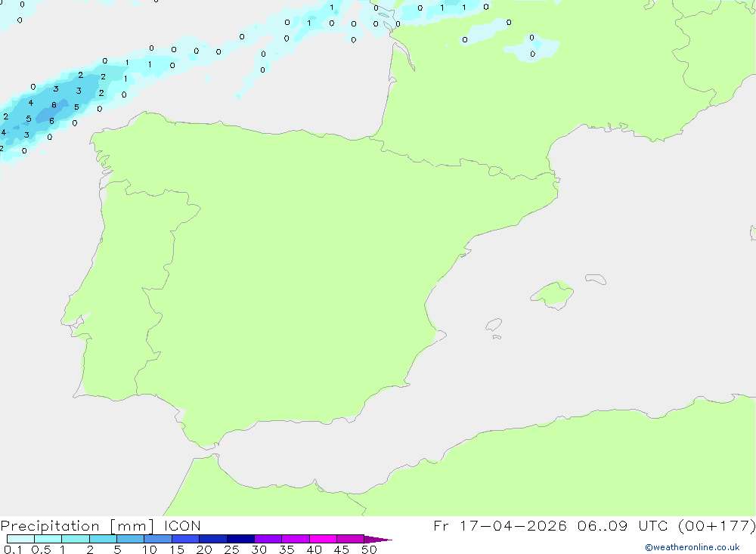Click the 0.1–0.5 mm legend color swatch
The width and height of the screenshot is (756, 554).
click(x=20, y=539)
